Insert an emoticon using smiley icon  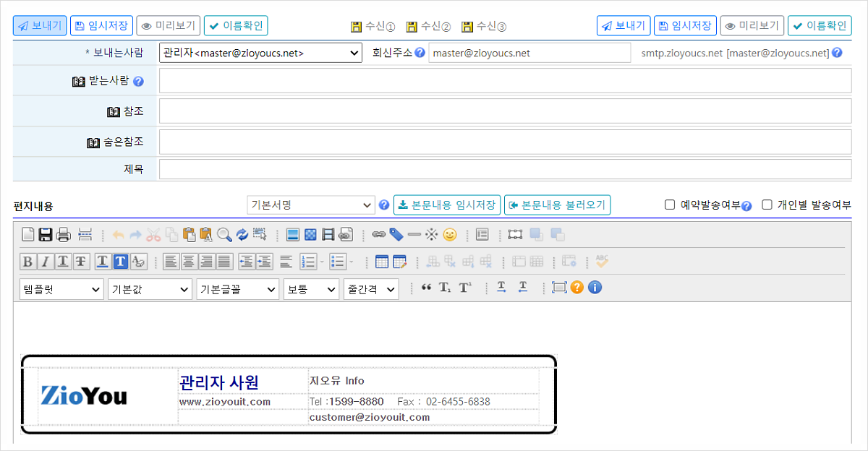click(450, 234)
